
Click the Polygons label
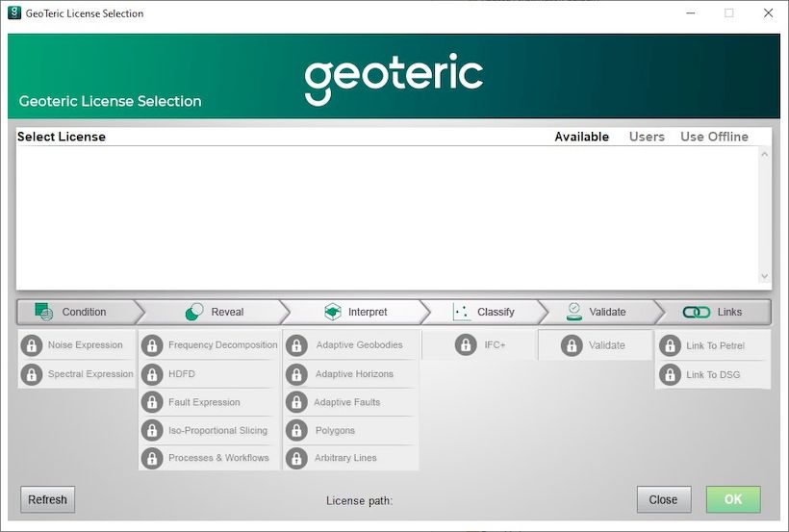pyautogui.click(x=335, y=430)
